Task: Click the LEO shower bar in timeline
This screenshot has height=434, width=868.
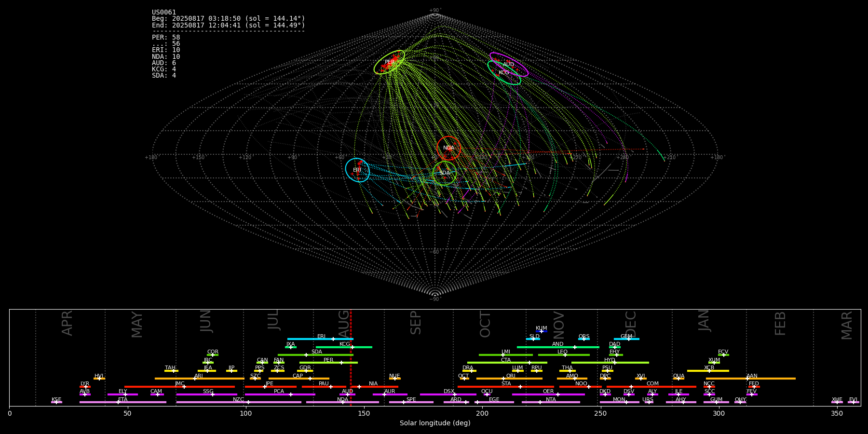Action: point(564,355)
